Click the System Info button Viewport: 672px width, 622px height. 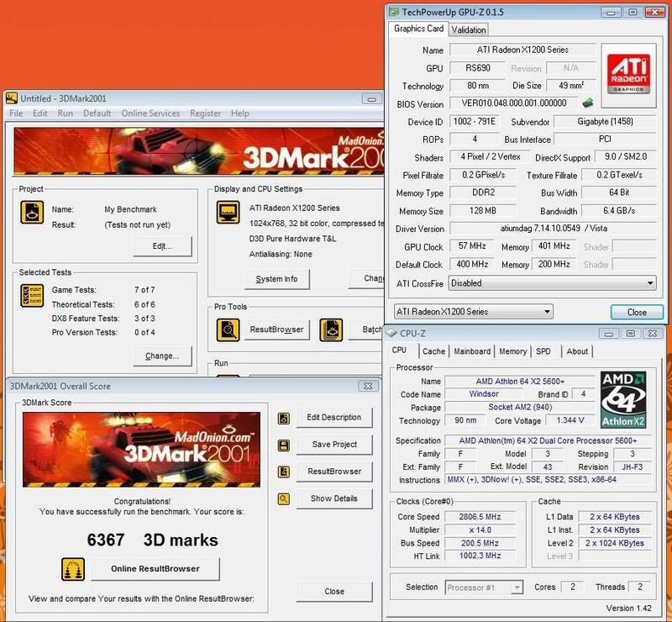277,279
